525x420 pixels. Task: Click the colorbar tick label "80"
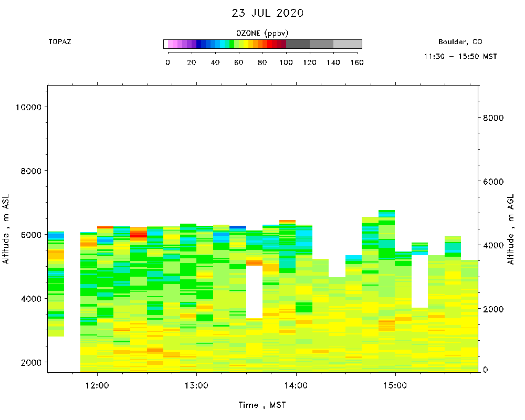(262, 62)
